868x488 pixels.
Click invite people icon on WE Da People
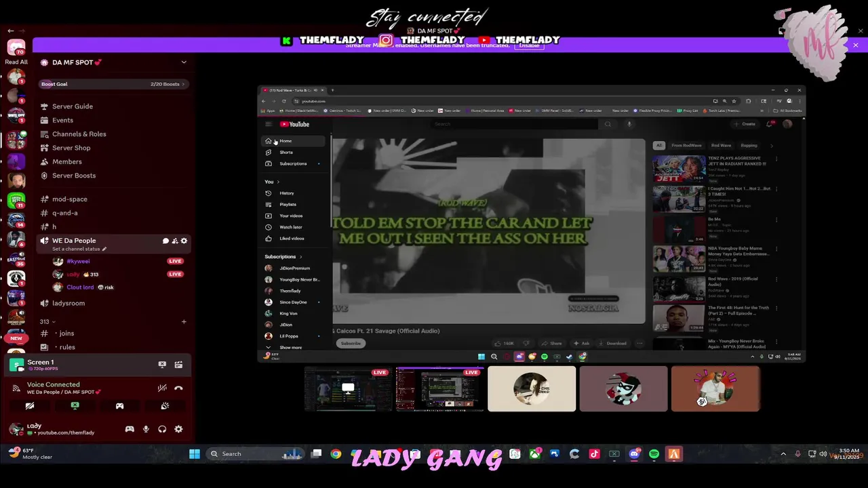point(175,241)
